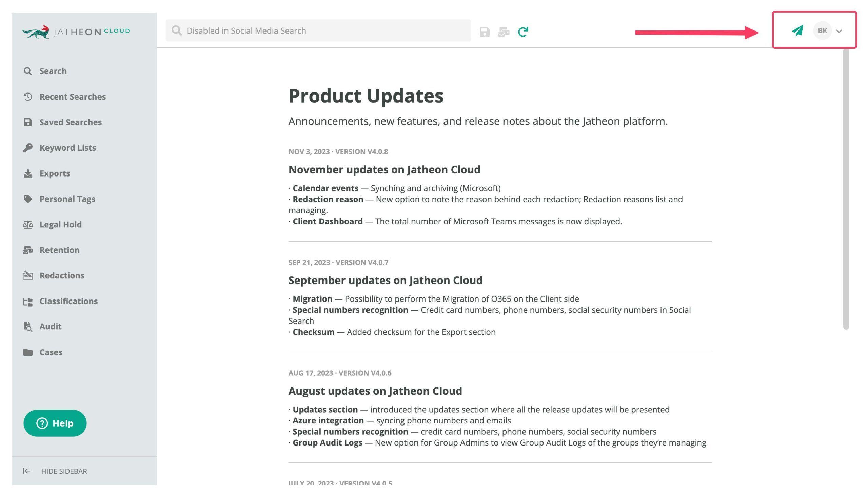Expand the user account dropdown chevron
Image resolution: width=868 pixels, height=497 pixels.
coord(839,31)
